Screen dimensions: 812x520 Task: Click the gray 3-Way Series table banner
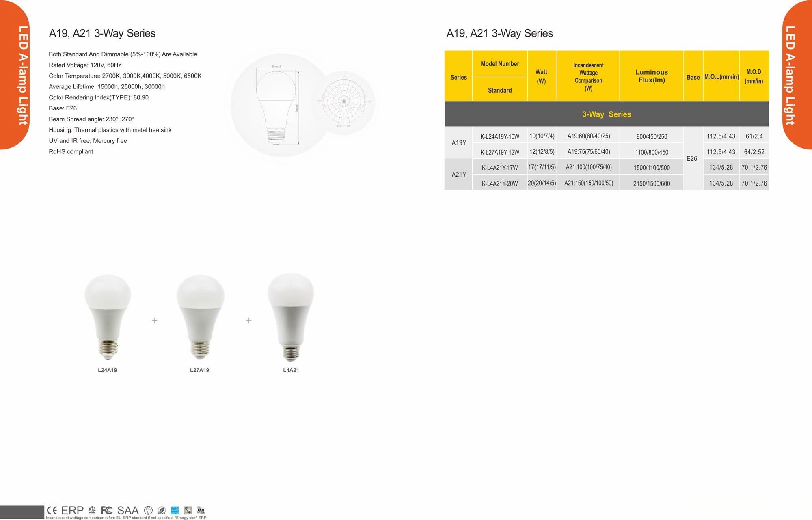click(607, 114)
